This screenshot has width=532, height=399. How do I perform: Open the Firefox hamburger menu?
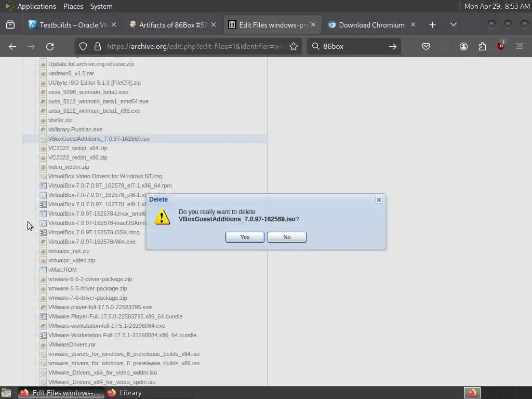point(520,46)
